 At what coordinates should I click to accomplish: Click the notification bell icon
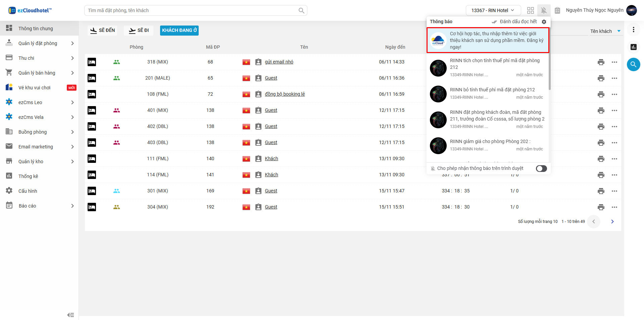pyautogui.click(x=544, y=10)
